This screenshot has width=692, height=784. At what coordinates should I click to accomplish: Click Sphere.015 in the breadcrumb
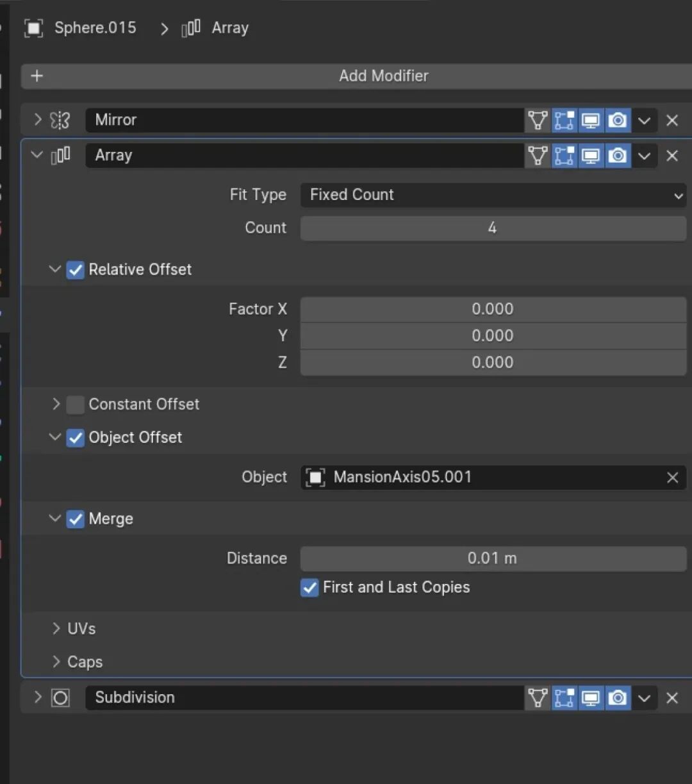95,28
